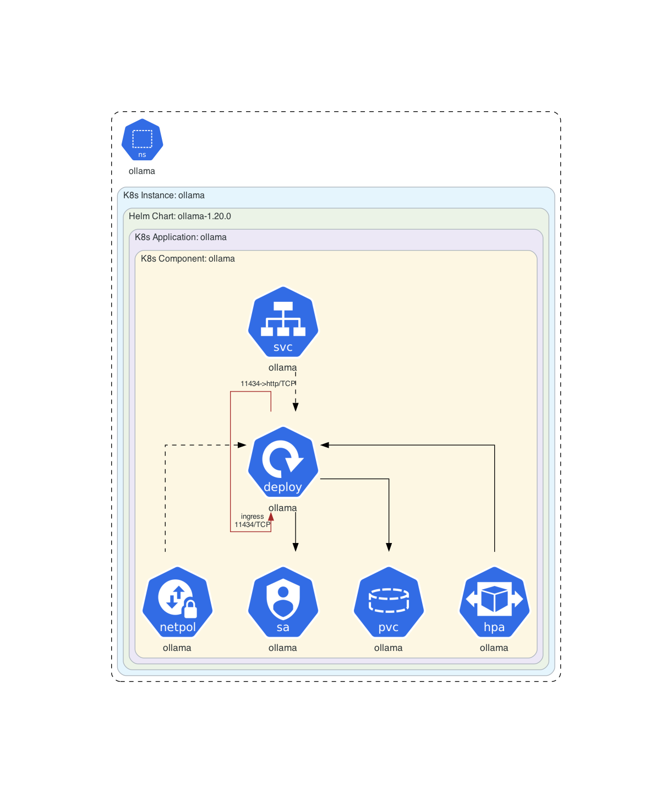Click the "11434->http/TCP" edge label
672x793 pixels.
(x=268, y=383)
